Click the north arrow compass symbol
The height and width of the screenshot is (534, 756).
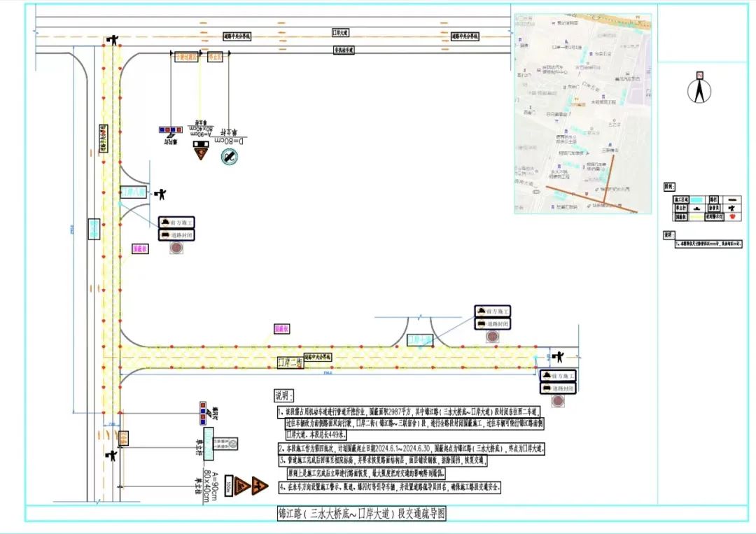[699, 87]
